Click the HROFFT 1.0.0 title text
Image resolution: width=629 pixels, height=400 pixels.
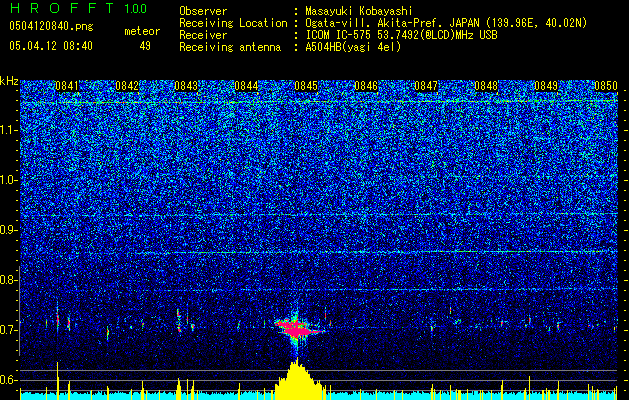click(78, 8)
